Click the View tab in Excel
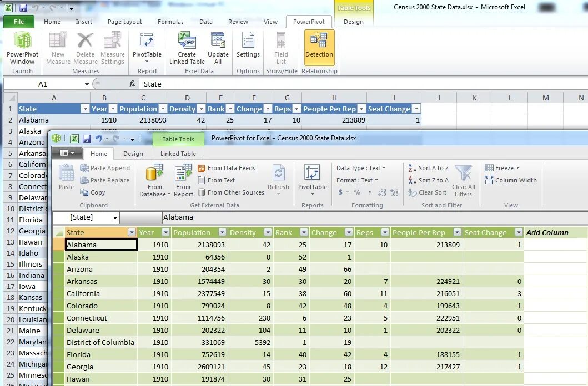Screen dimensions: 588x386 click(x=270, y=22)
